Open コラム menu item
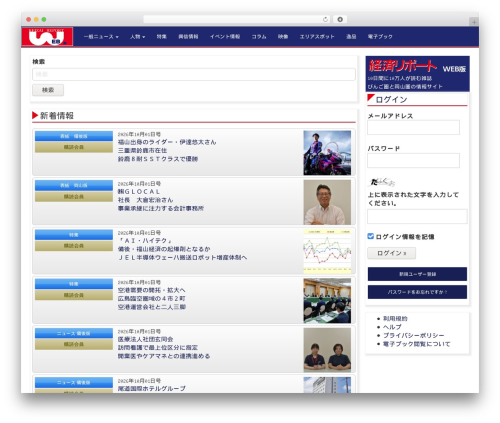This screenshot has width=500, height=423. [259, 37]
